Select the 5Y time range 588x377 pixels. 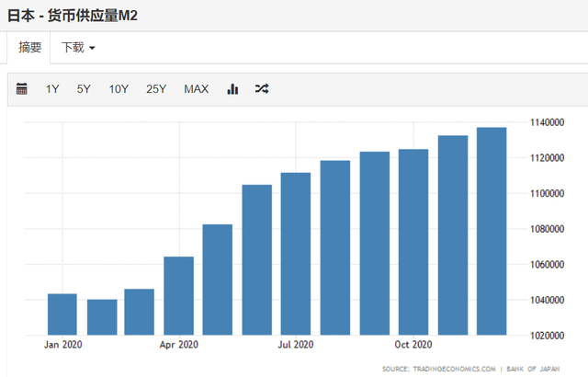[x=84, y=89]
